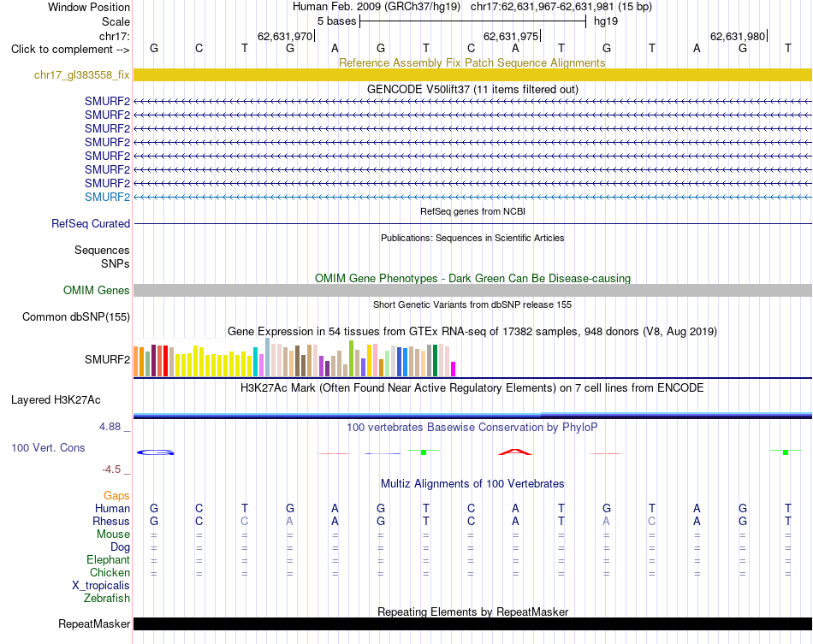Click the 'chr17:' ruler label
Image resolution: width=813 pixels, height=644 pixels.
pos(114,36)
